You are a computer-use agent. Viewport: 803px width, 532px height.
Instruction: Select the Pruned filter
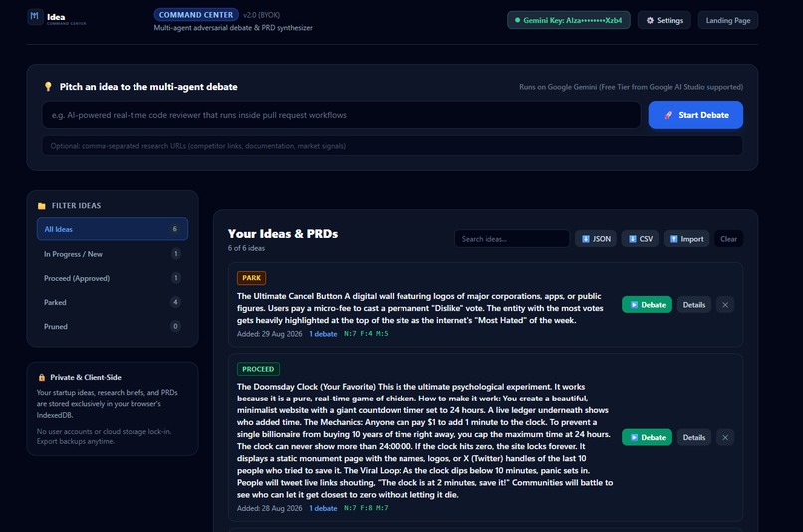coord(113,326)
